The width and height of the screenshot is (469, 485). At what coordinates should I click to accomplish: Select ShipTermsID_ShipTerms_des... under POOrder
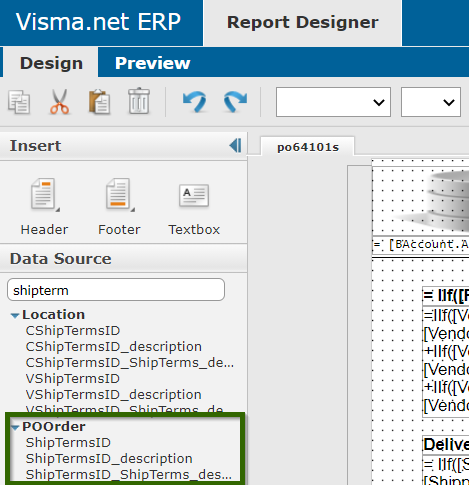129,475
